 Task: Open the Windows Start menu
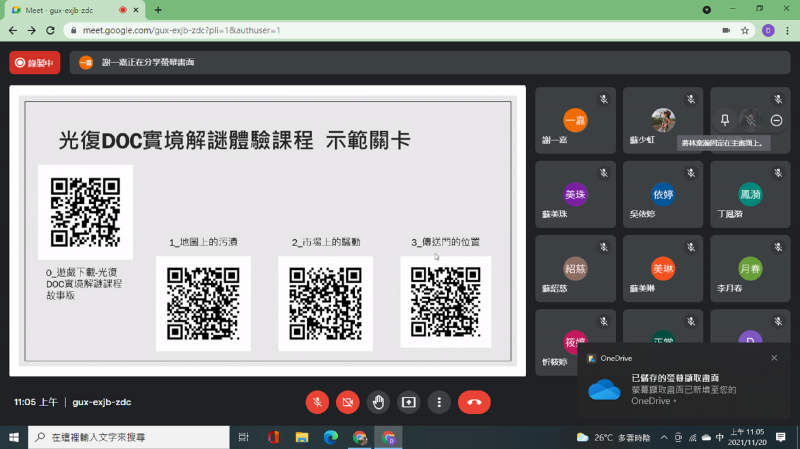click(x=14, y=437)
